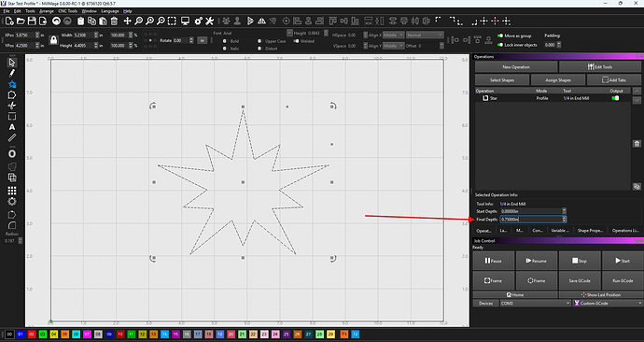Click the gear tool in the left toolbar
644x342 pixels.
pos(12,202)
